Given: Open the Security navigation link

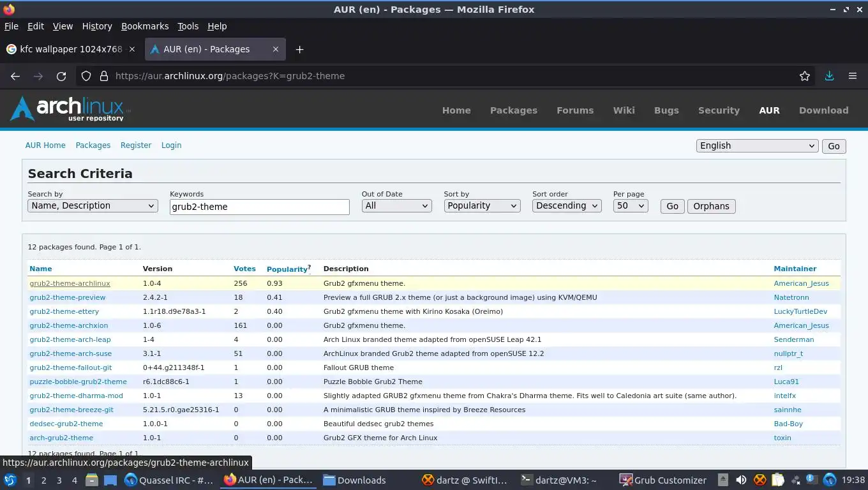Looking at the screenshot, I should (x=719, y=110).
